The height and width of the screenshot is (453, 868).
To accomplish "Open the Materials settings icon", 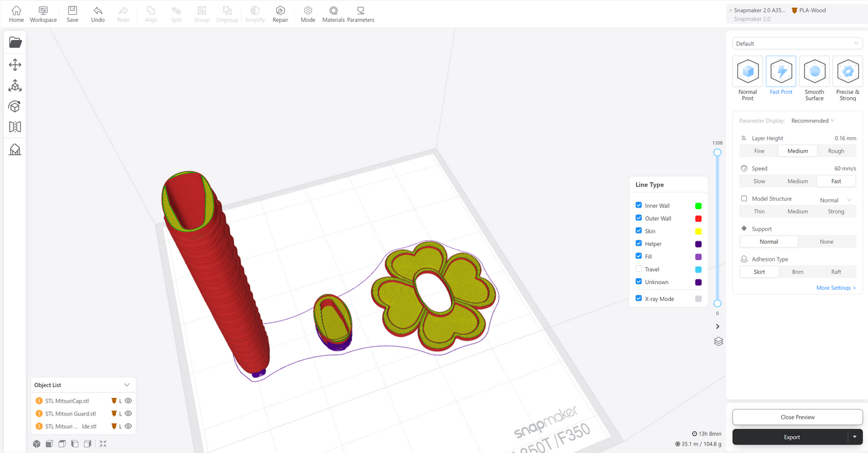I will 333,11.
